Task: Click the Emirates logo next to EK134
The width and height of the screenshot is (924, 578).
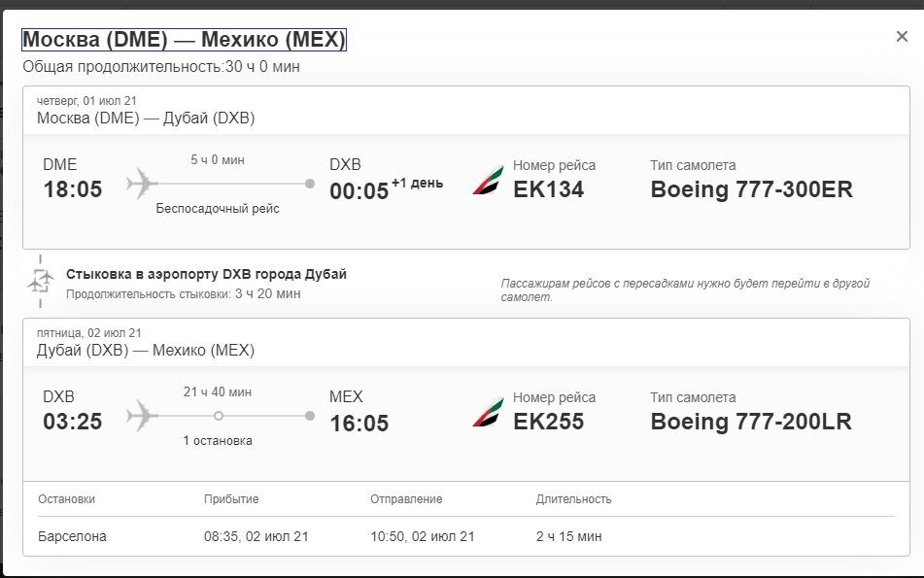Action: tap(489, 181)
